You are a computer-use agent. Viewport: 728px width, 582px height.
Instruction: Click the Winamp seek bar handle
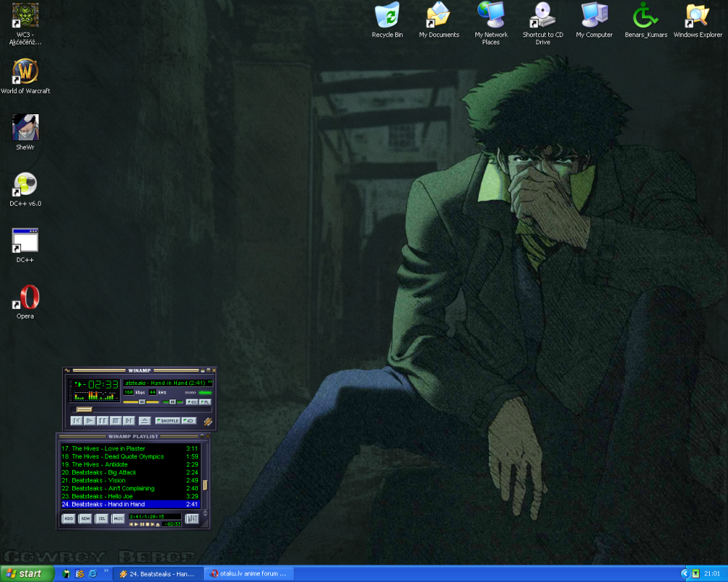pos(84,410)
